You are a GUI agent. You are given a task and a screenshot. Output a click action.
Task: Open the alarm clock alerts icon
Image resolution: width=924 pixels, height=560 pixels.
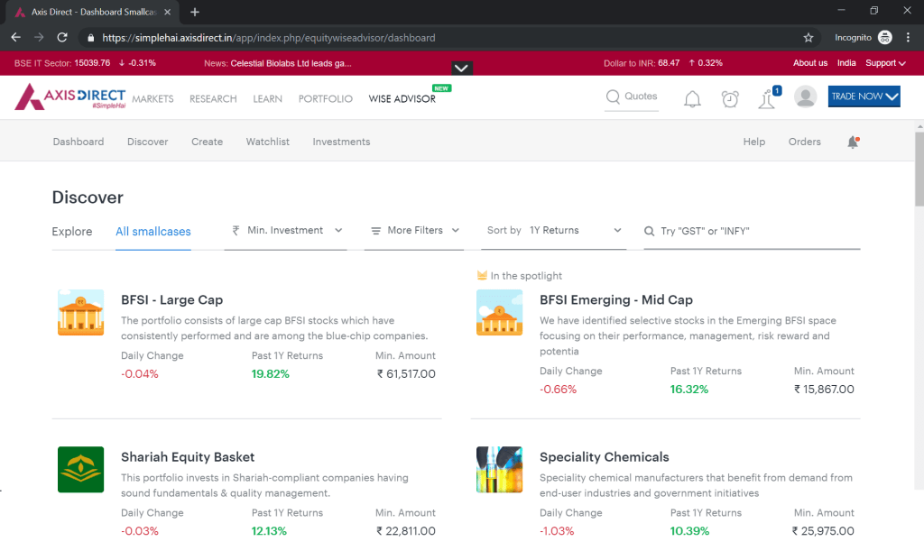pos(729,98)
